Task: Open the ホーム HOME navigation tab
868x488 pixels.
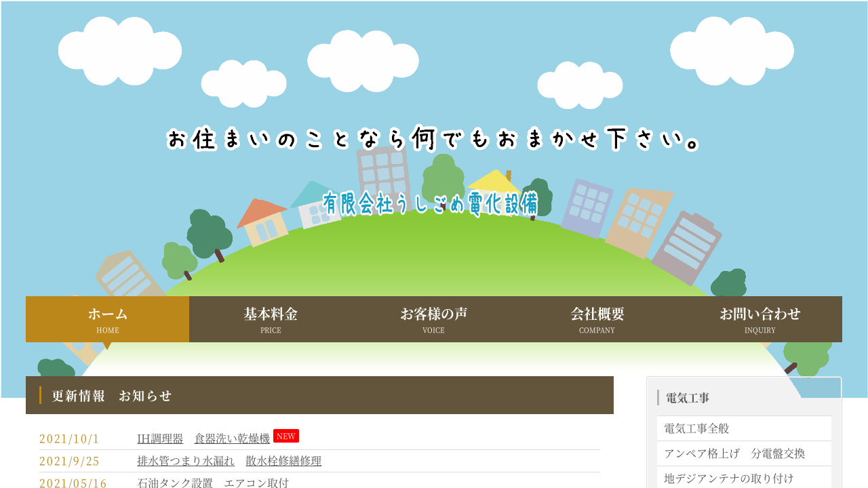Action: (107, 319)
